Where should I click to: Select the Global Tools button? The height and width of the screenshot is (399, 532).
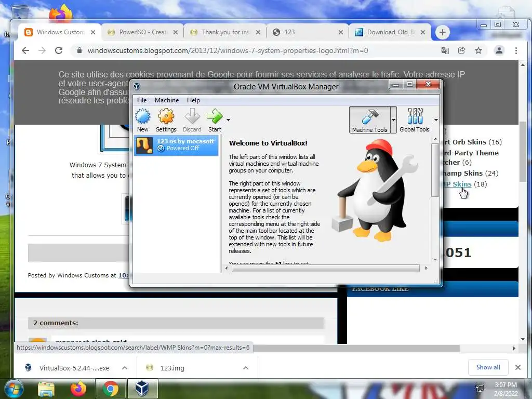point(414,120)
